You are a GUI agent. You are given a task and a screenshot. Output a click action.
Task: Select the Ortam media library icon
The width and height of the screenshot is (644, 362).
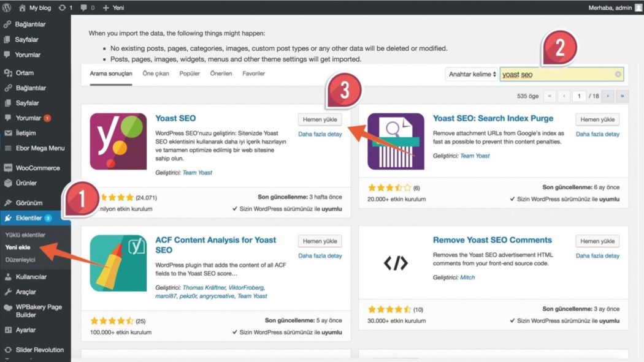(x=9, y=72)
